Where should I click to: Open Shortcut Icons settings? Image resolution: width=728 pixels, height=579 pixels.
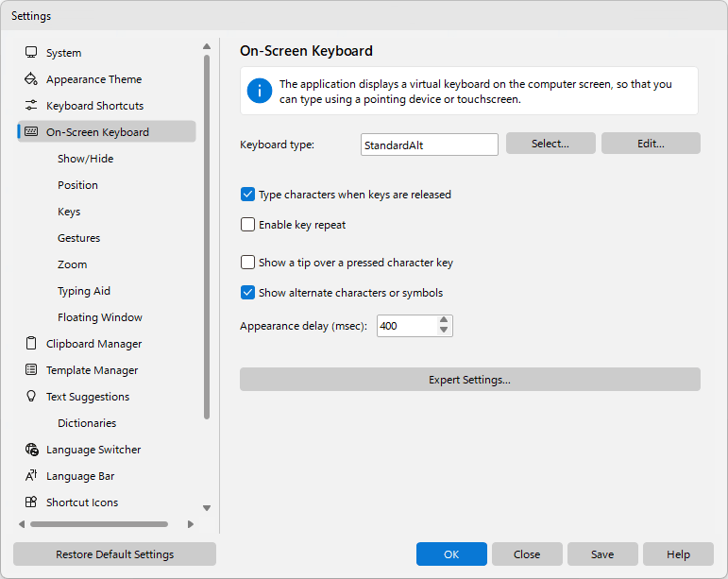[82, 502]
